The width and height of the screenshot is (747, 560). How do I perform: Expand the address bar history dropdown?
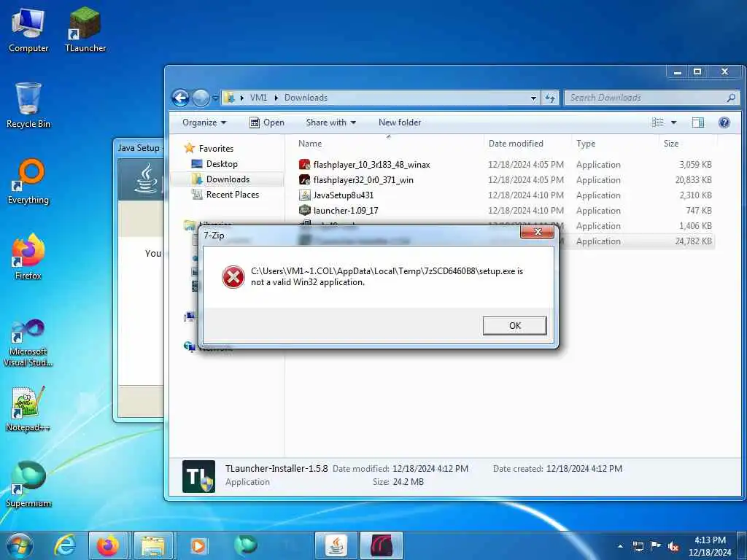tap(533, 98)
